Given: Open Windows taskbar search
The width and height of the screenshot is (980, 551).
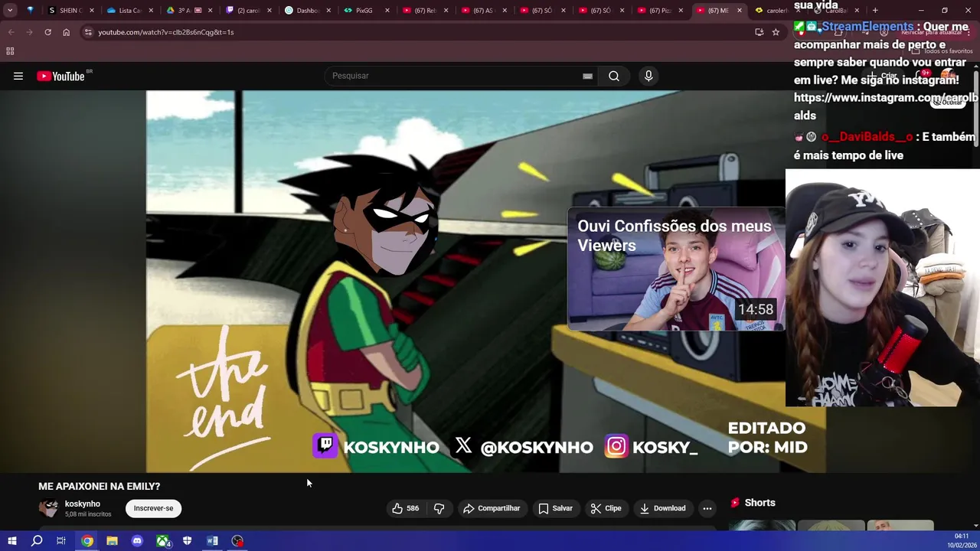Looking at the screenshot, I should [37, 541].
